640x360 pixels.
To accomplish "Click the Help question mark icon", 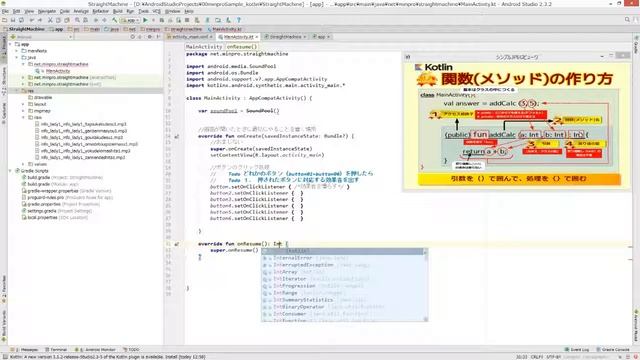I will pos(239,20).
